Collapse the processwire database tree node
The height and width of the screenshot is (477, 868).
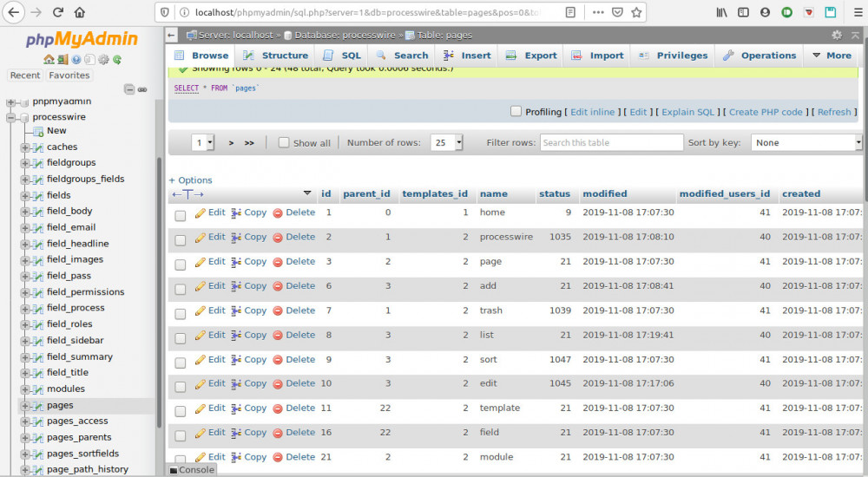pos(12,117)
